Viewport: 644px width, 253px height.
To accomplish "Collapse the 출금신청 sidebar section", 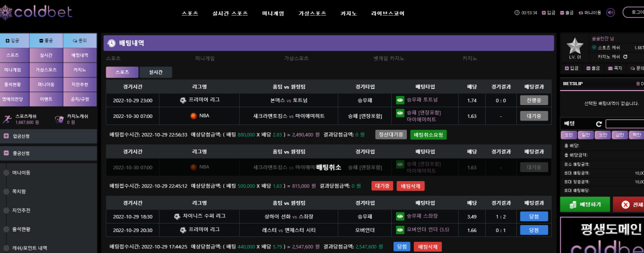I will click(48, 153).
